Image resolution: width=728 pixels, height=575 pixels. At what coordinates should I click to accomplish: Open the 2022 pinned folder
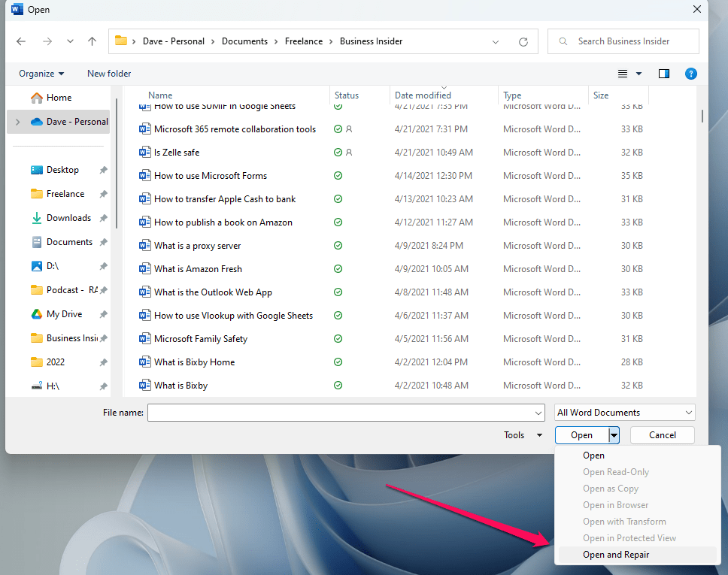(55, 362)
